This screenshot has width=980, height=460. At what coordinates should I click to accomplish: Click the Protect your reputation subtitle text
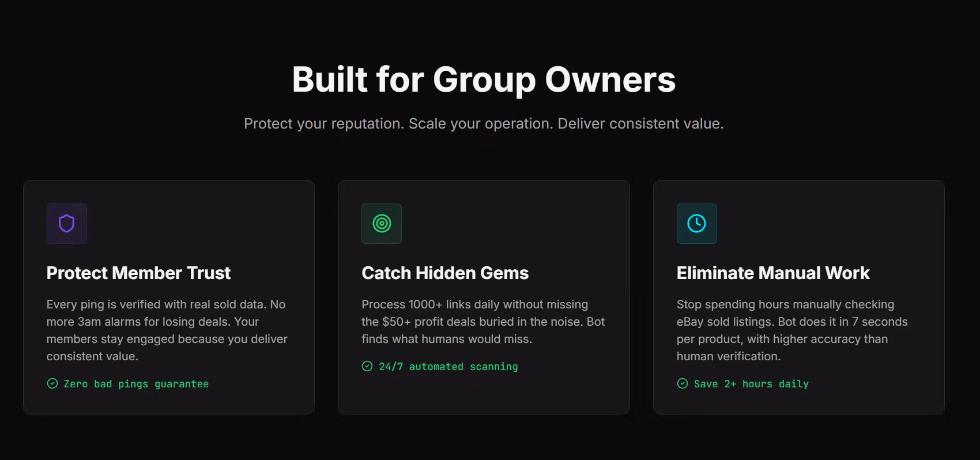[x=484, y=124]
